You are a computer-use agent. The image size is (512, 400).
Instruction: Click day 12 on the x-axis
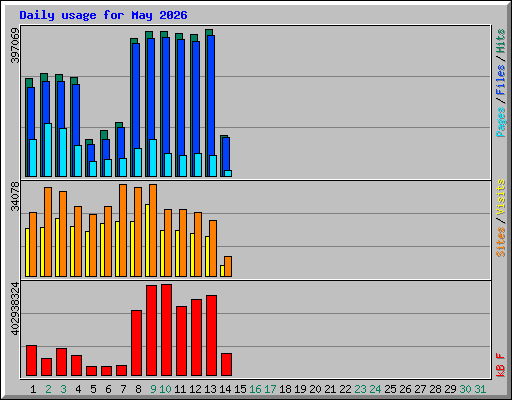tap(195, 389)
